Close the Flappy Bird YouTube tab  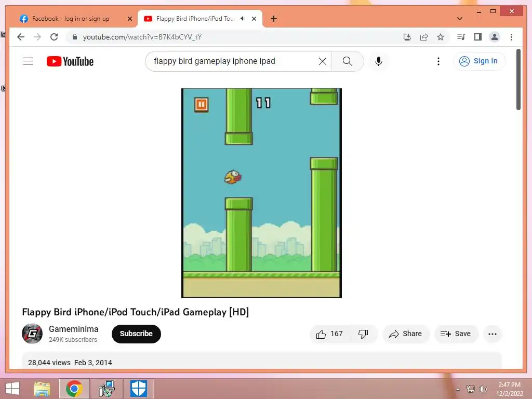click(254, 19)
